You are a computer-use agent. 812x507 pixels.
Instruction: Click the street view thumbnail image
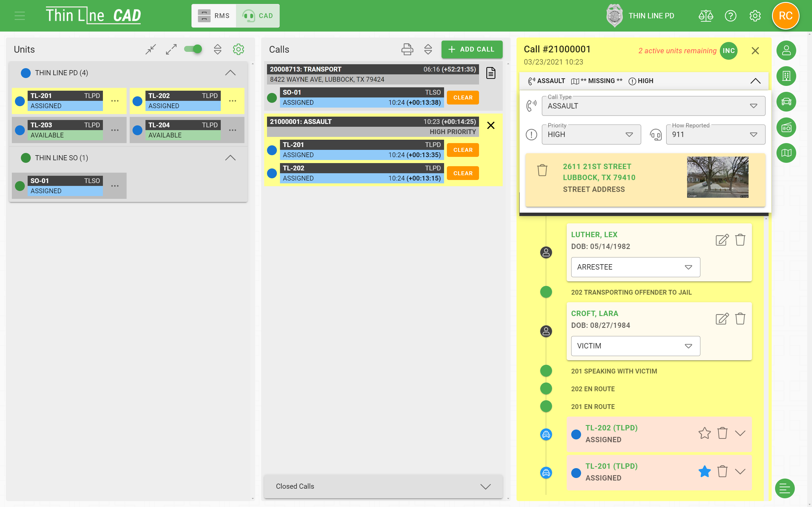pyautogui.click(x=717, y=177)
